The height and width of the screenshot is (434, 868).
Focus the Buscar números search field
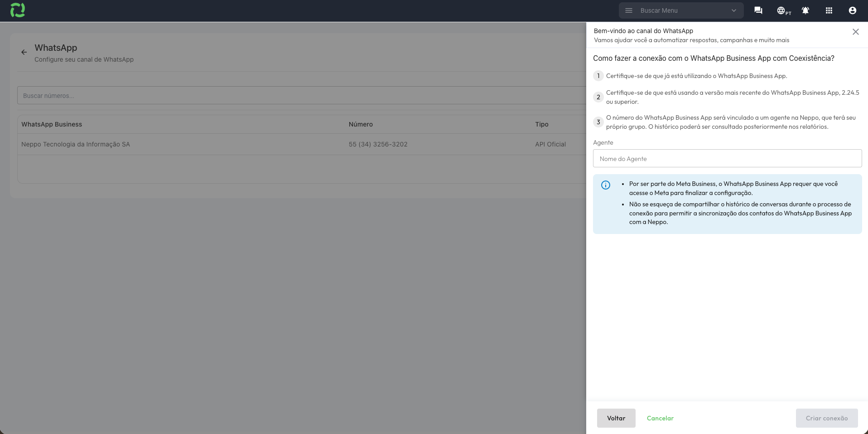(x=302, y=96)
